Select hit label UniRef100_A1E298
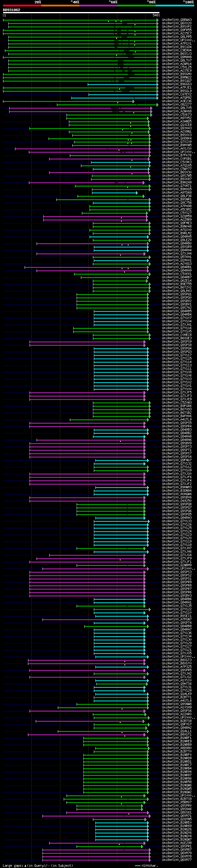 [x=176, y=843]
